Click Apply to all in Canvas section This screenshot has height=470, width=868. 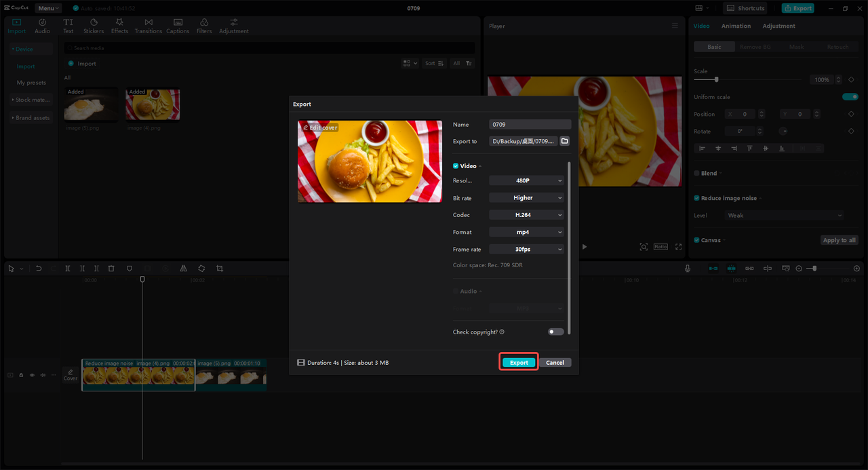click(x=840, y=240)
